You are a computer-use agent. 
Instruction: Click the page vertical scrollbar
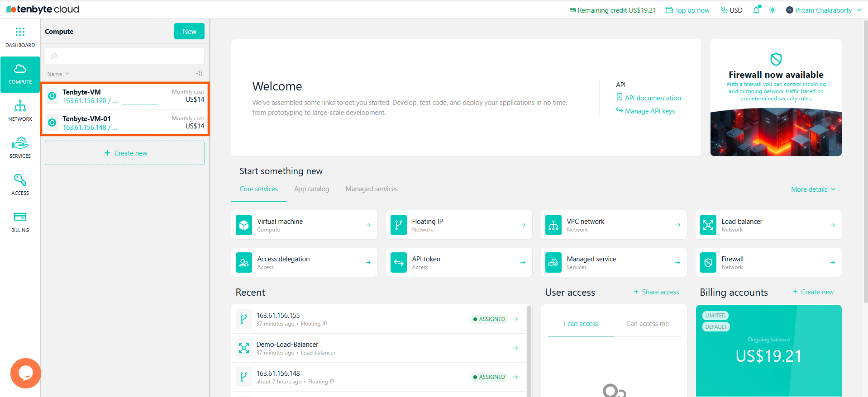click(x=865, y=161)
